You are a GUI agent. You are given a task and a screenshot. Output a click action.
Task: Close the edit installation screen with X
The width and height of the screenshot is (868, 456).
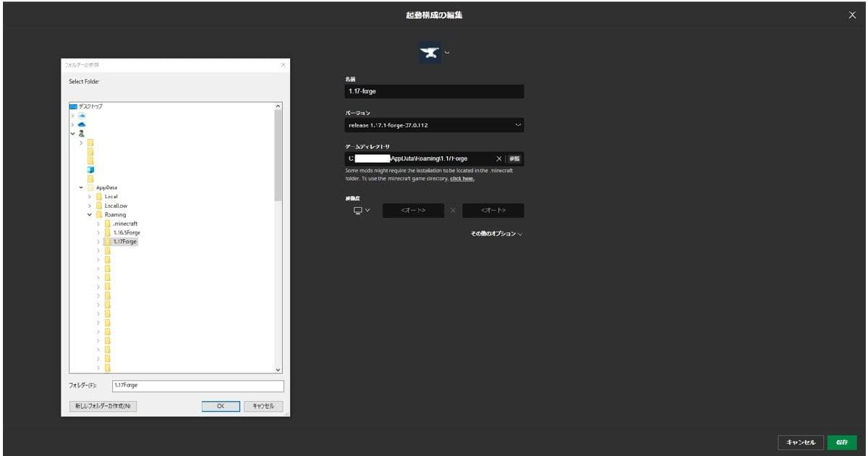pos(852,15)
